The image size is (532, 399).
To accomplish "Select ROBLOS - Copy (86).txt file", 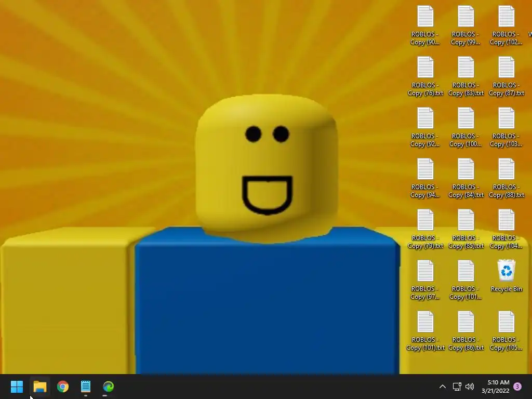I will tap(466, 331).
